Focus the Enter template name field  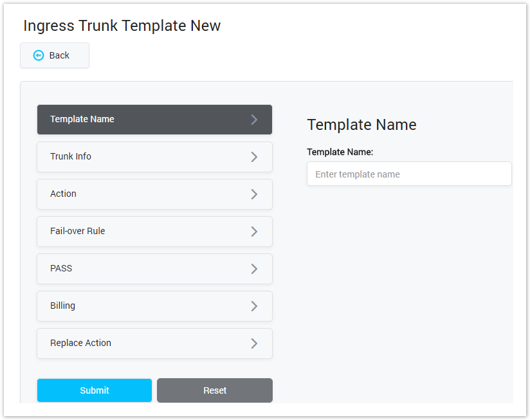(x=409, y=174)
